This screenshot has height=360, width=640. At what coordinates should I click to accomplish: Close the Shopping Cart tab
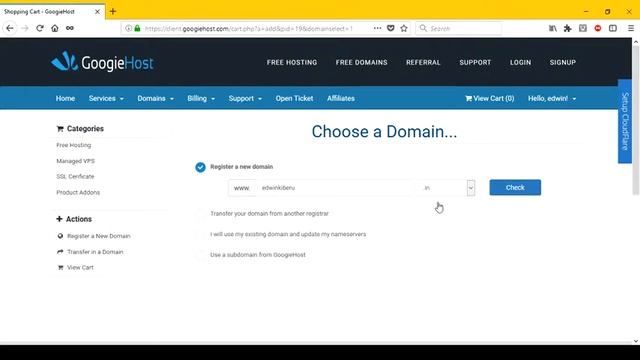coord(98,12)
